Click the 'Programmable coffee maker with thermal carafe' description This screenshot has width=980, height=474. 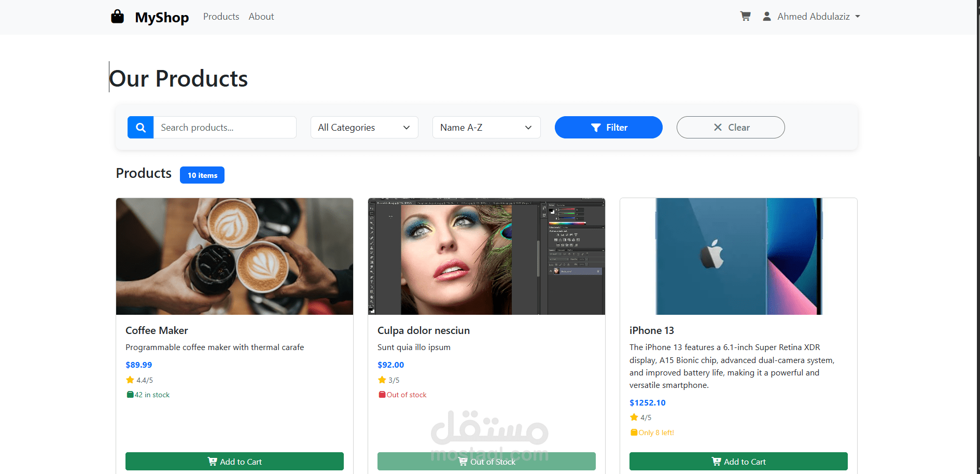tap(215, 347)
